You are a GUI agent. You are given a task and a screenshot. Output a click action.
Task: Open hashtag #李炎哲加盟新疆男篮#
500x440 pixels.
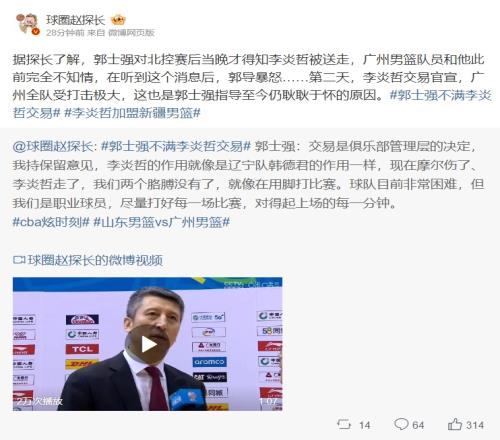point(132,113)
